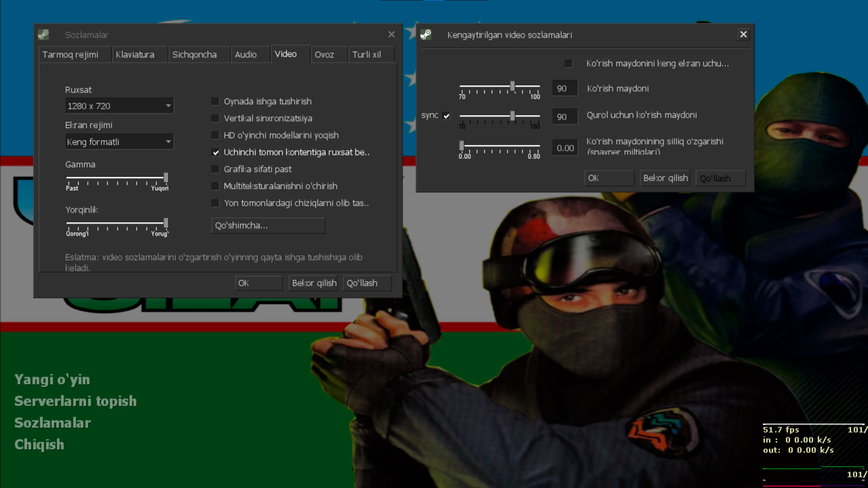Select the Video tab
The image size is (868, 488).
point(291,54)
